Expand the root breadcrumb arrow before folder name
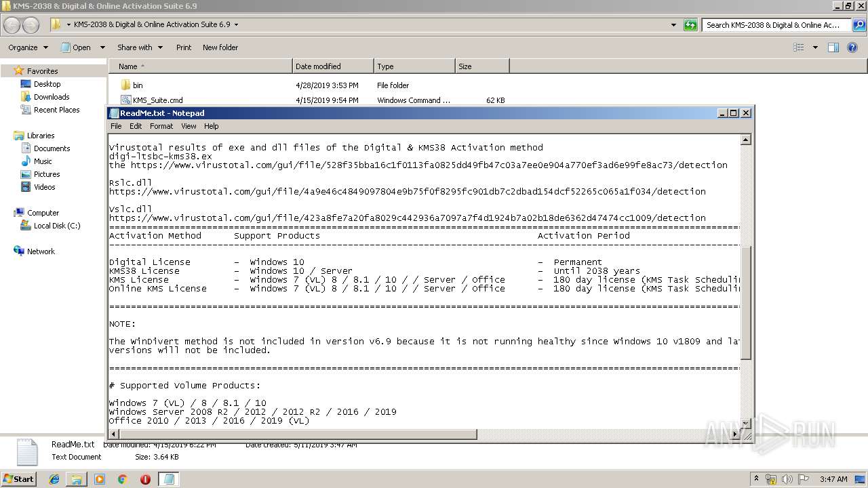The image size is (868, 488). [x=68, y=25]
